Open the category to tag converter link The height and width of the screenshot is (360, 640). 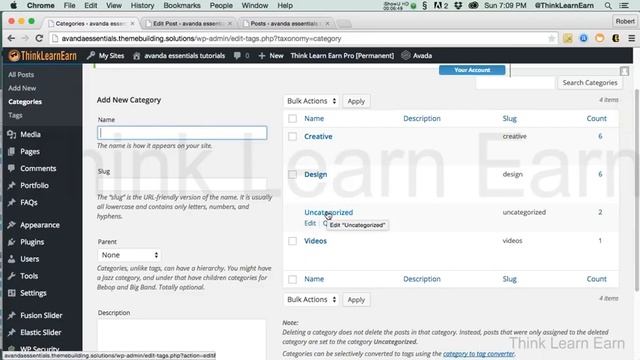pyautogui.click(x=478, y=353)
